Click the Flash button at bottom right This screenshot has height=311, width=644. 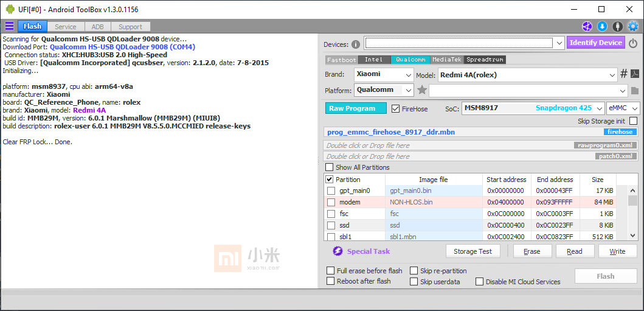click(606, 276)
